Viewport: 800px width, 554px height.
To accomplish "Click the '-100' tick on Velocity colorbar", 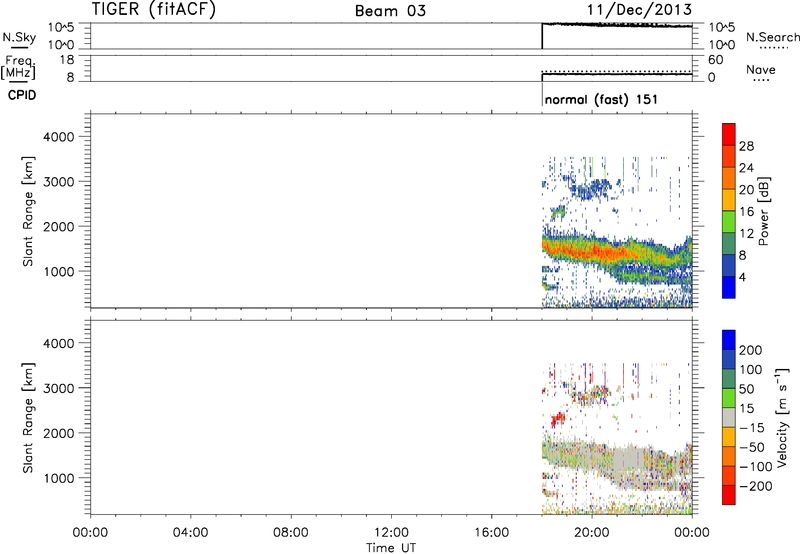I will (x=756, y=467).
